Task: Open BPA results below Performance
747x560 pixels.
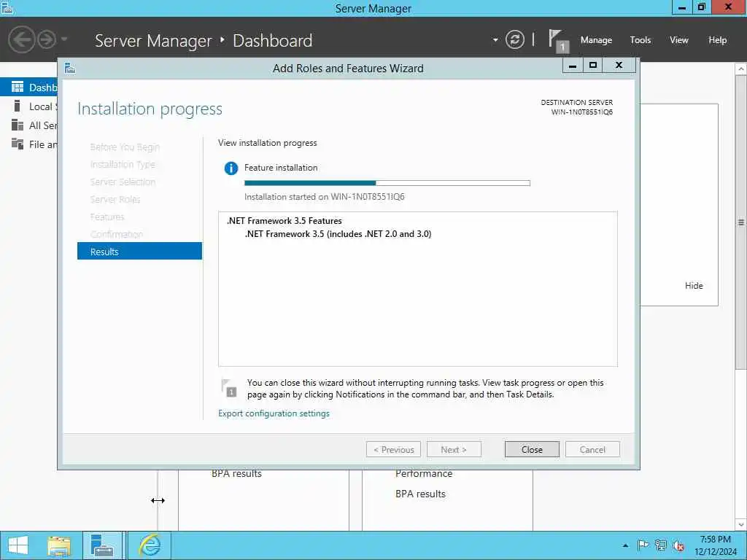Action: pos(420,494)
